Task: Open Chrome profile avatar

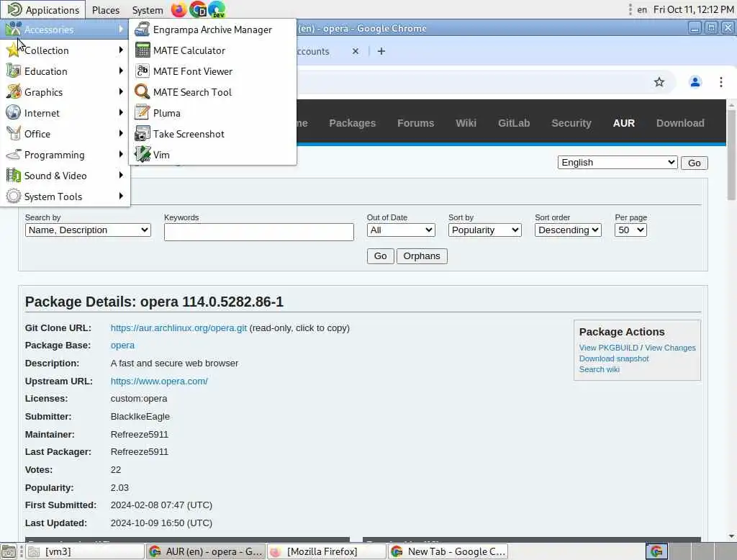Action: point(695,82)
